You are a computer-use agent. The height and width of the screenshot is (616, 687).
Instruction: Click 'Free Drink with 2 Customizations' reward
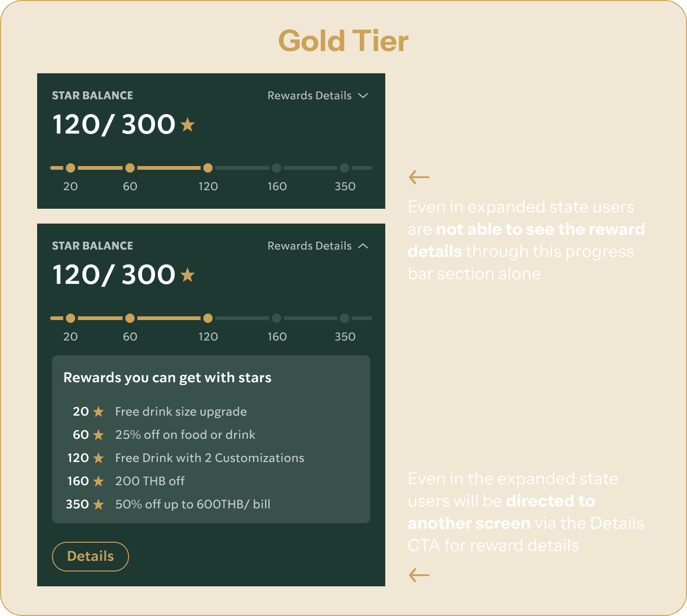[210, 458]
